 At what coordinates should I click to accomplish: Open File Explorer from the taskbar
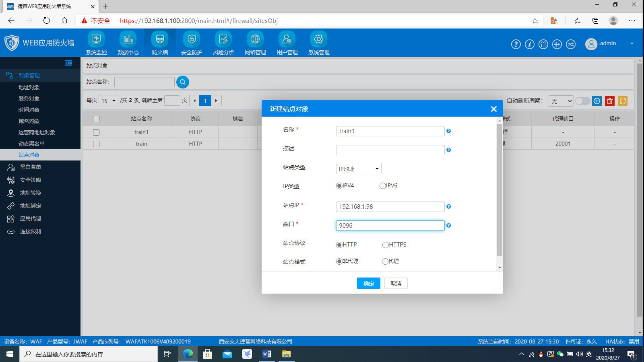coord(286,354)
